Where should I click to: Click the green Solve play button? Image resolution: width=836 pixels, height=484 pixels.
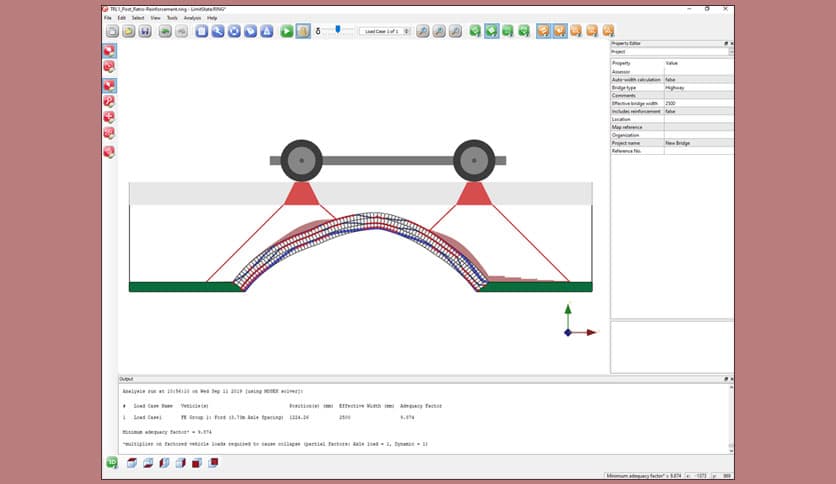(287, 31)
